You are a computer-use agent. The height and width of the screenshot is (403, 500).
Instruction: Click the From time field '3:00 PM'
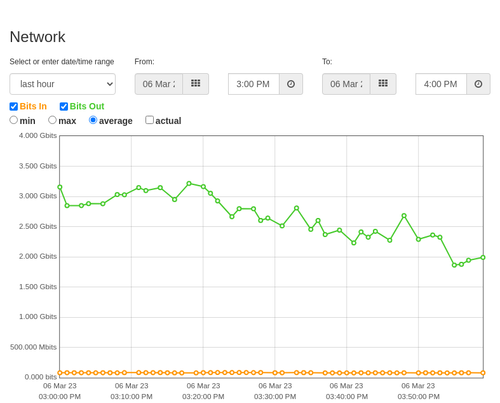(x=254, y=84)
